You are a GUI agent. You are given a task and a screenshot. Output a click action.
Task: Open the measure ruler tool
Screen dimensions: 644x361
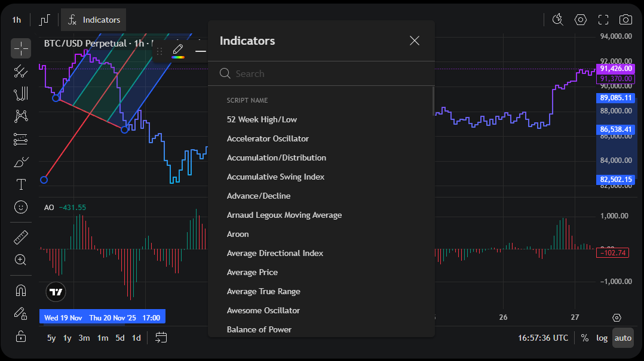21,237
